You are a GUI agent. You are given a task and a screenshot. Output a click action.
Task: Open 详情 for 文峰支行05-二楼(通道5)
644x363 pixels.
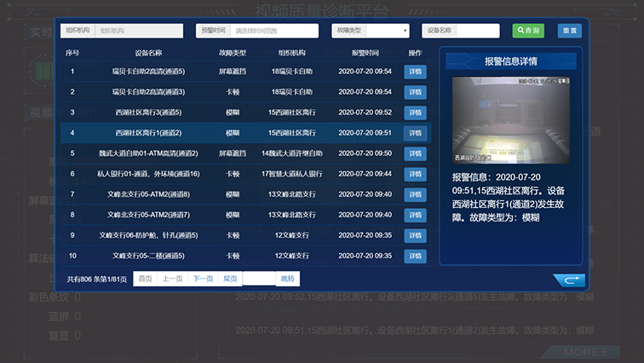point(415,256)
